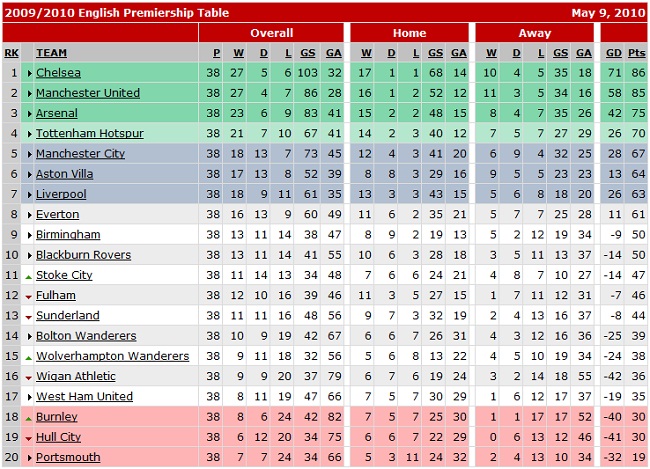Click the red down arrow beside Wigan Athletic
Viewport: 650px width, 469px height.
[29, 377]
